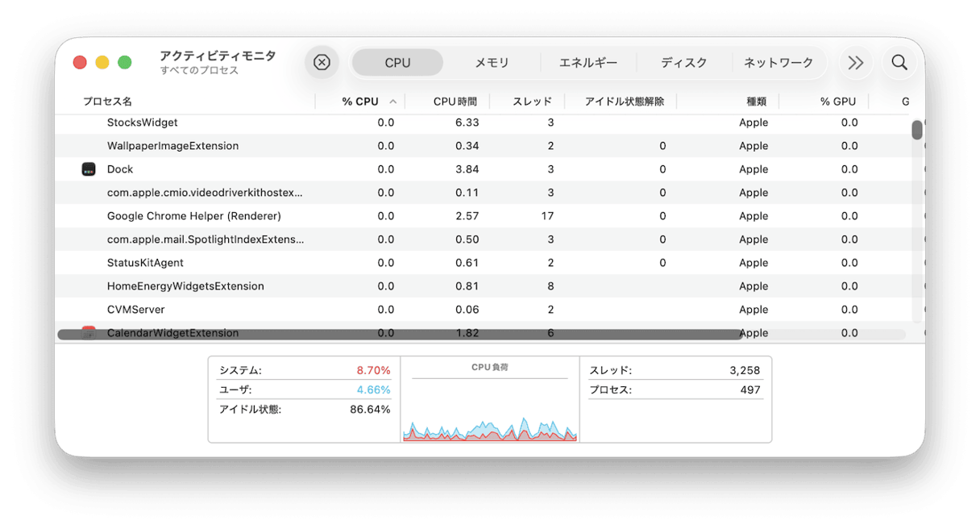Sort by the CPU時間 column header
980x529 pixels.
click(x=455, y=102)
